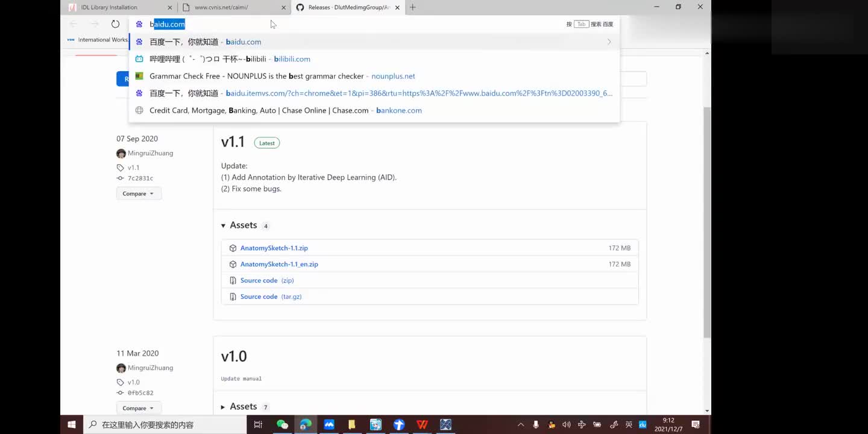The image size is (868, 434).
Task: Select the Releases DlutMedimgGroup GitHub tab
Action: coord(349,7)
